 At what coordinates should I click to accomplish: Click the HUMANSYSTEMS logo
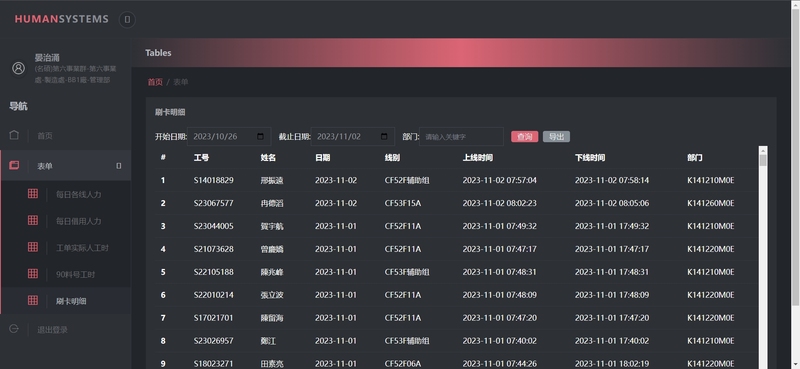tap(62, 19)
